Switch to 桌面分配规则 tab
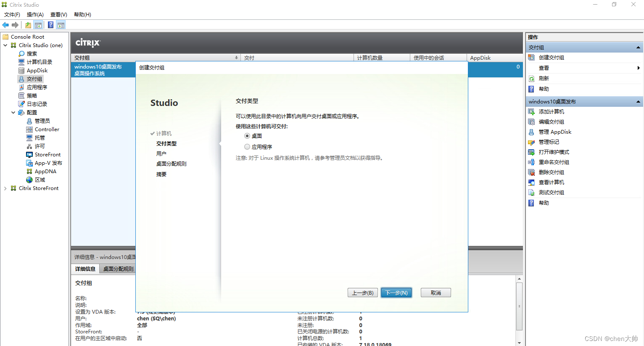Screen dimensions: 644x346 [x=118, y=269]
